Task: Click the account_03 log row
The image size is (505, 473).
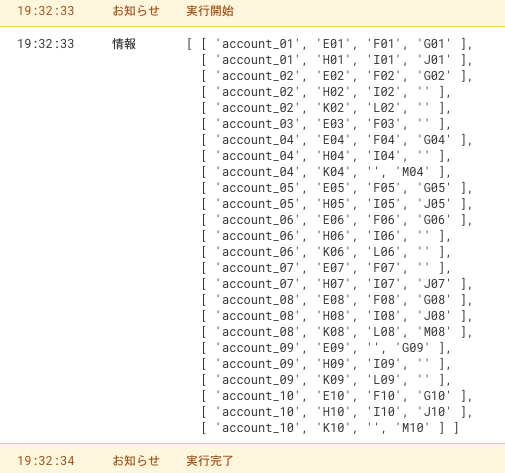Action: [326, 124]
